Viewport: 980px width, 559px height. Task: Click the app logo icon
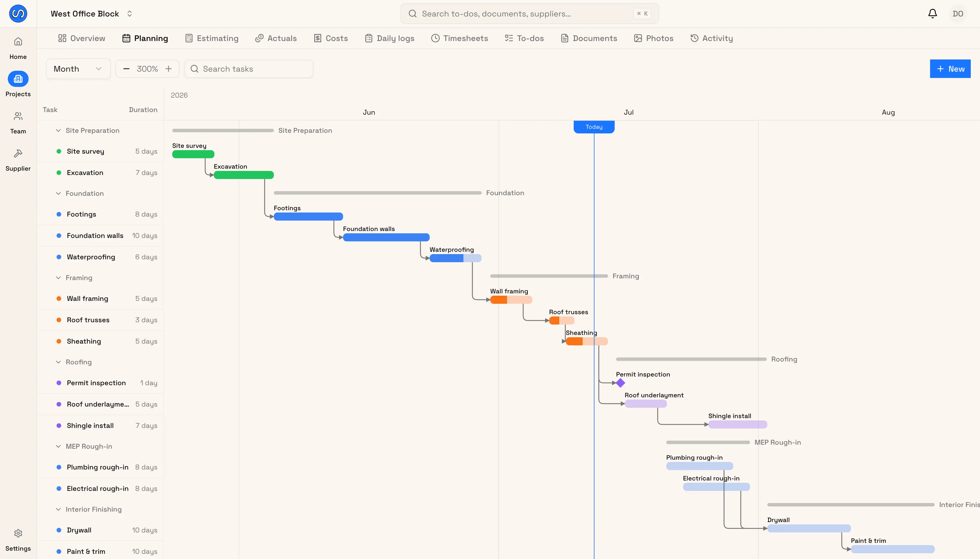(x=18, y=14)
